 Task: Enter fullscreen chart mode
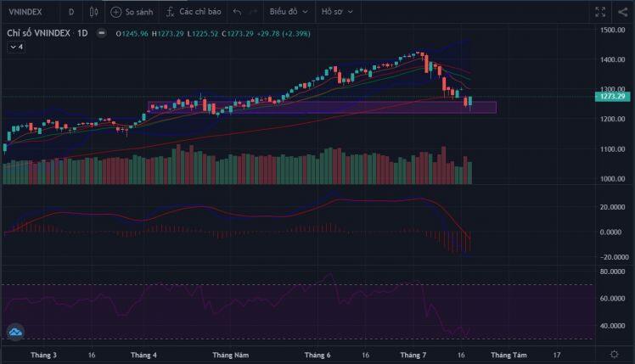(600, 12)
